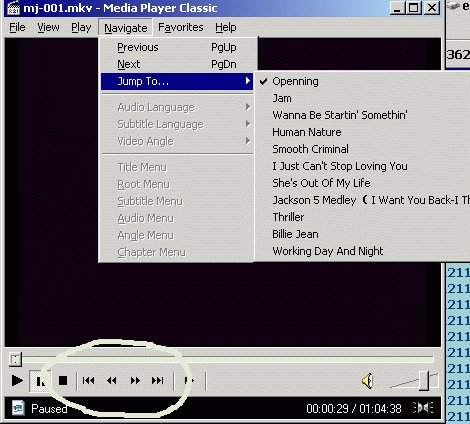Jump to Working Day And Night
This screenshot has height=424, width=470.
tap(363, 251)
